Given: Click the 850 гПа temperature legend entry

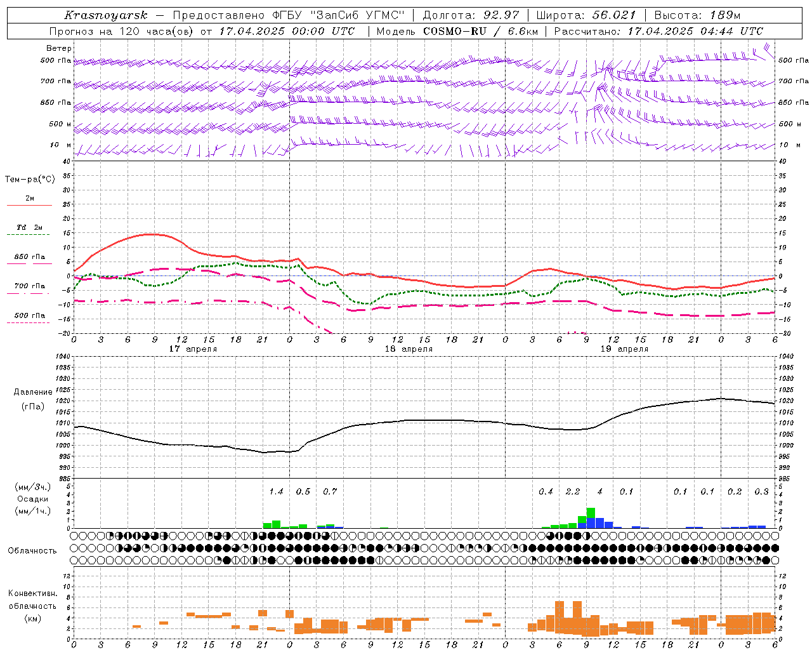Looking at the screenshot, I should pyautogui.click(x=30, y=257).
